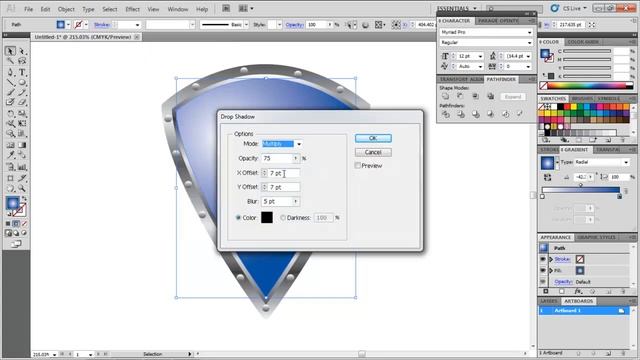Click the Change Screen Mode icon
This screenshot has height=360, width=640.
coord(16,244)
